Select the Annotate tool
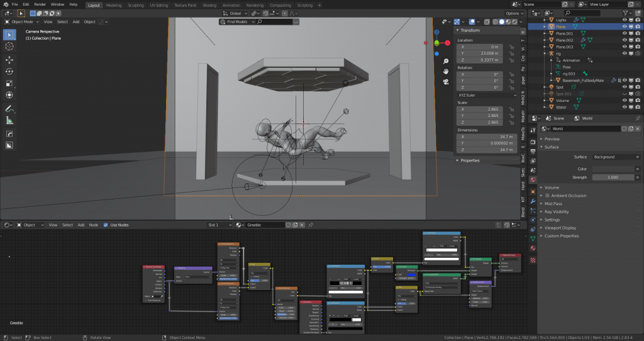Viewport: 644px width, 341px height. (9, 109)
